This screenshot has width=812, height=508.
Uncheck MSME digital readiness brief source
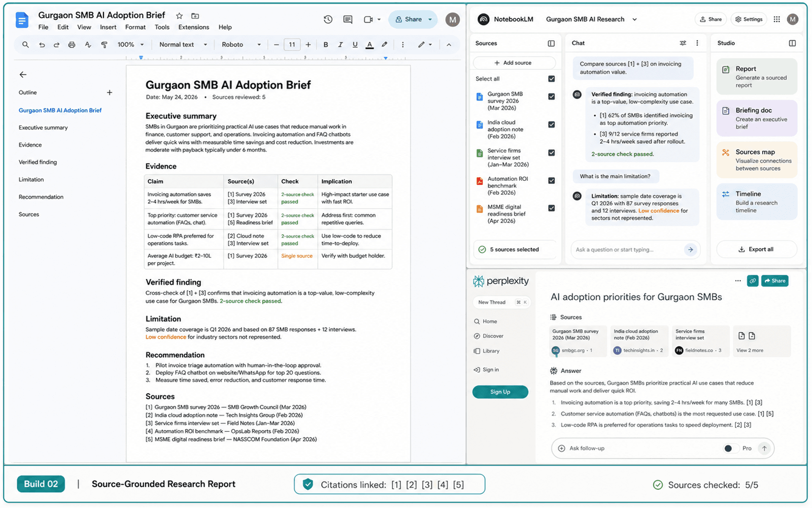[552, 208]
